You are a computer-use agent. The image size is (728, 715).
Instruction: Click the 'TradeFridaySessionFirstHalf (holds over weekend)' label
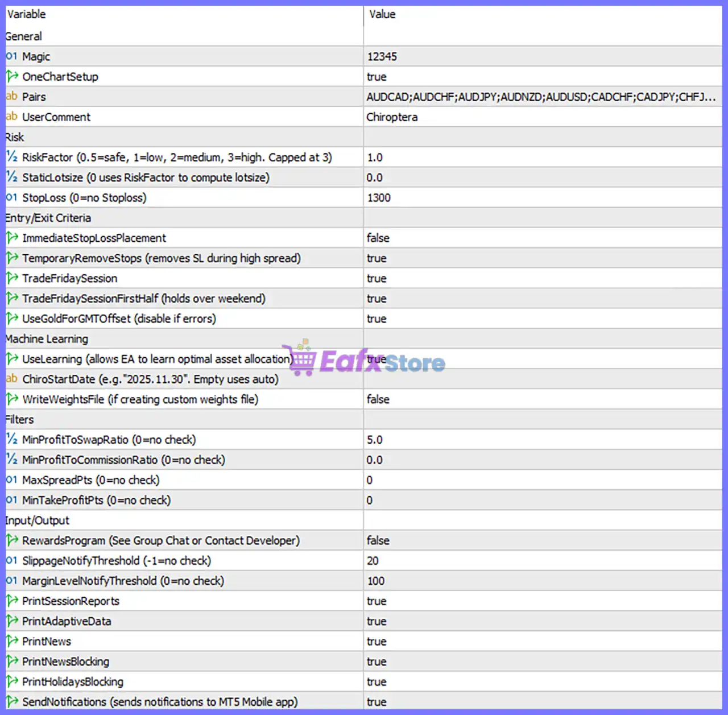point(144,298)
